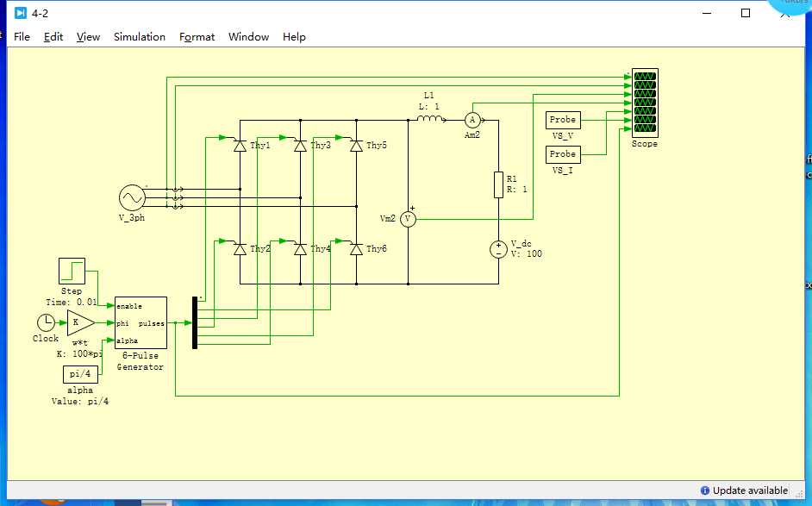This screenshot has width=812, height=506.
Task: Select the L1 inductor
Action: [x=430, y=119]
